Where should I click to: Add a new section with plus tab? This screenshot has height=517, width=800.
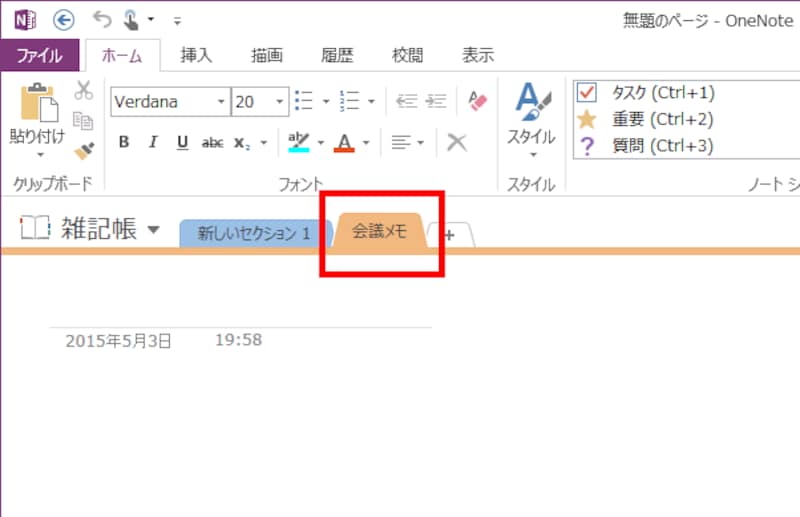point(450,235)
